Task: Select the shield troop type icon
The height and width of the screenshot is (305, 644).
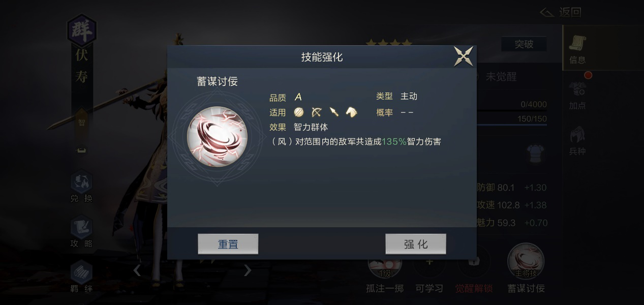Action: click(x=299, y=112)
